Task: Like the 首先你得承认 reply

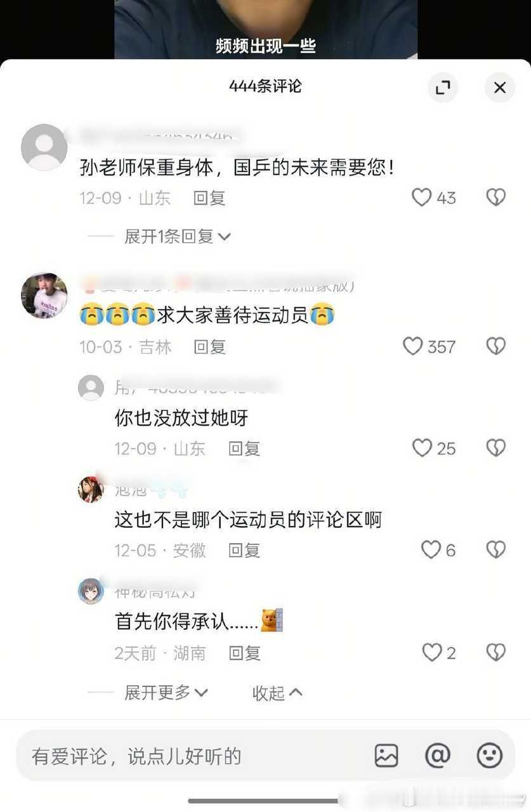Action: click(432, 653)
